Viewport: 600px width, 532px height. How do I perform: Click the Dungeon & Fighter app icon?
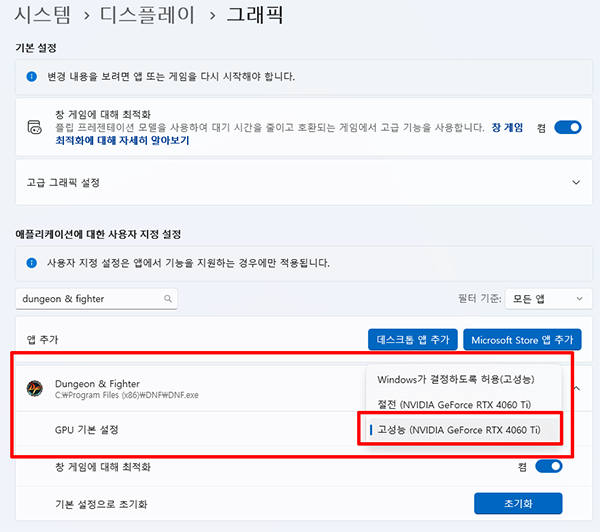34,388
